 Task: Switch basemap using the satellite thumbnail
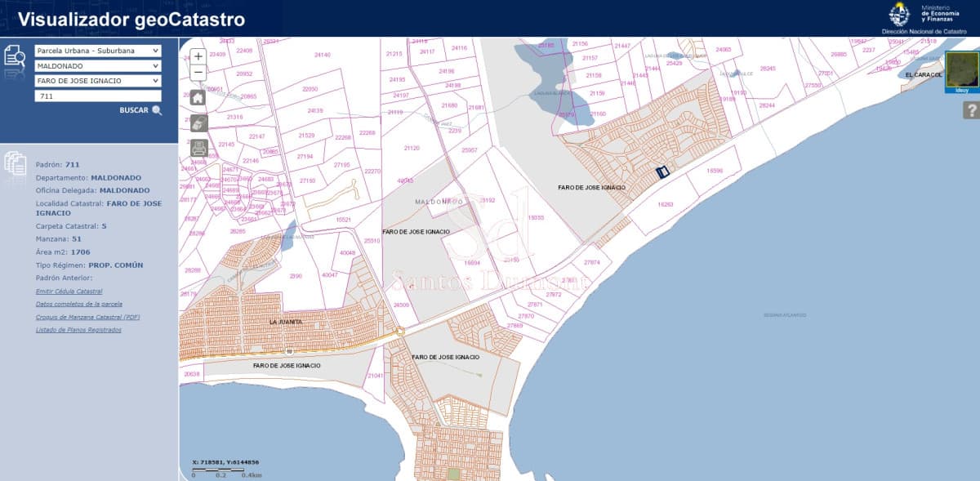(x=962, y=72)
